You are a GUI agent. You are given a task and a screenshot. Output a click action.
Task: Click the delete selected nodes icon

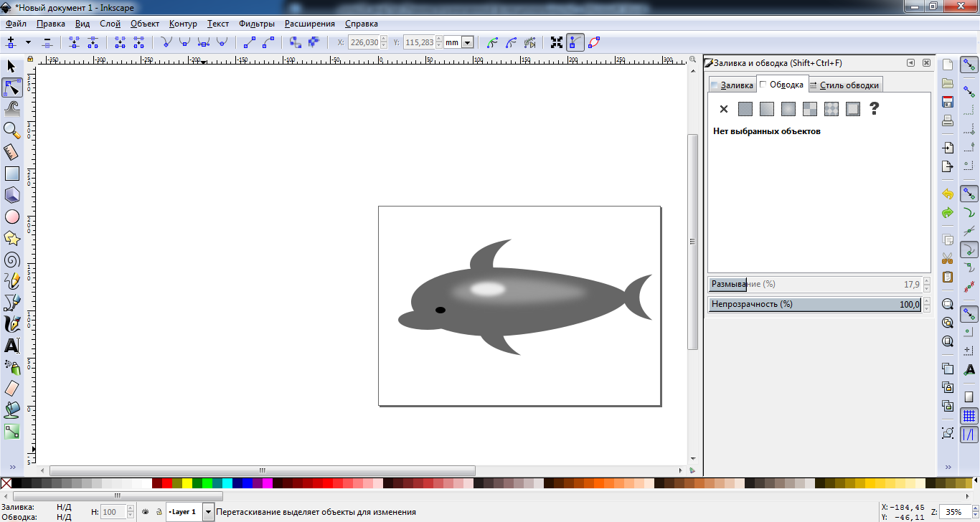point(47,42)
